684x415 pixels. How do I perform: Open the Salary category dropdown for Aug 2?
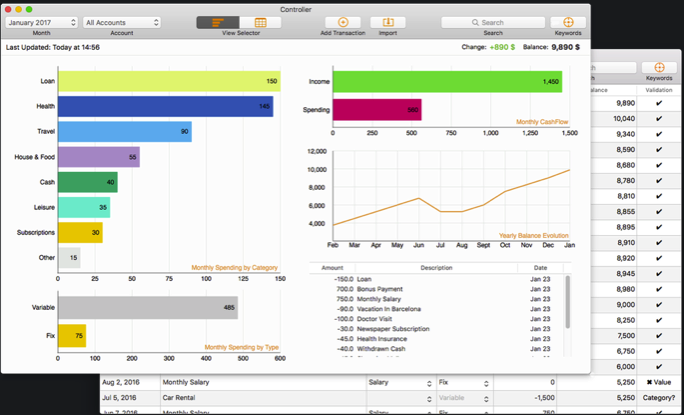[400, 383]
